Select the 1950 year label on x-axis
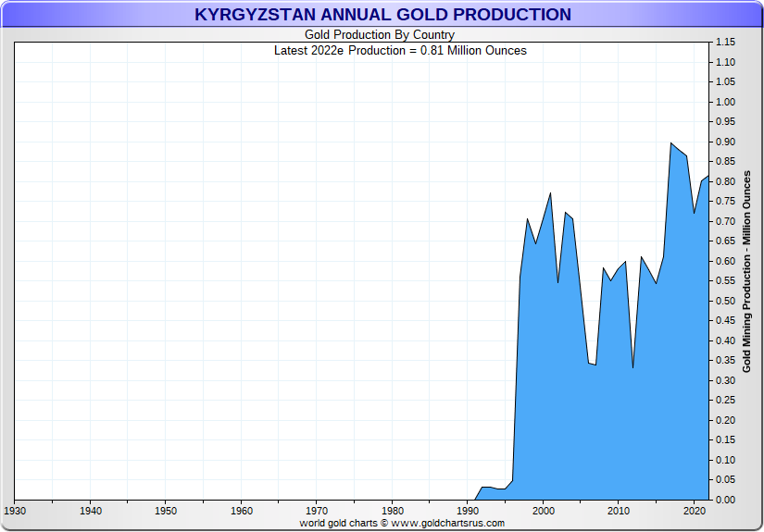 tap(166, 511)
